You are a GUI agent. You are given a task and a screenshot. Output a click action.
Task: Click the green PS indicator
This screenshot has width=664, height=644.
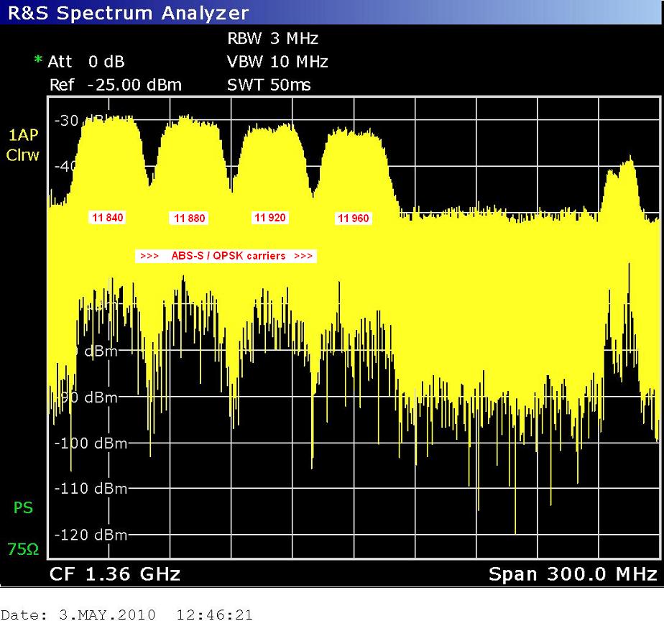coord(23,508)
